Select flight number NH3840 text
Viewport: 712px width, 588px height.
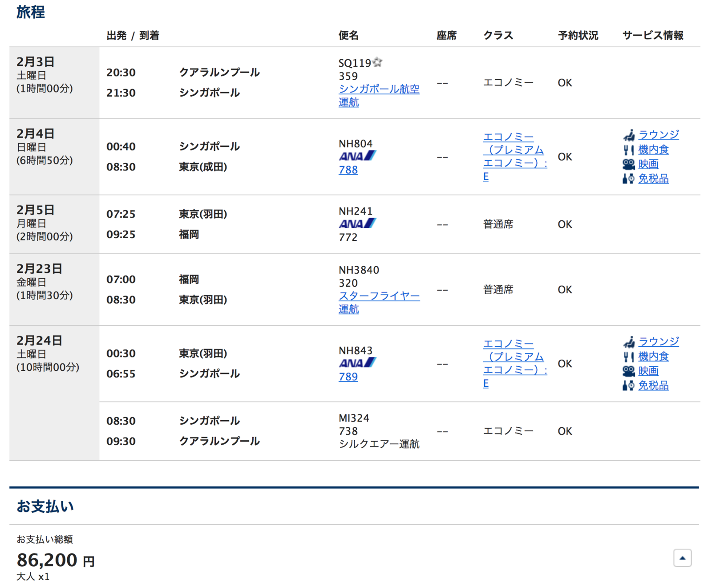[359, 270]
